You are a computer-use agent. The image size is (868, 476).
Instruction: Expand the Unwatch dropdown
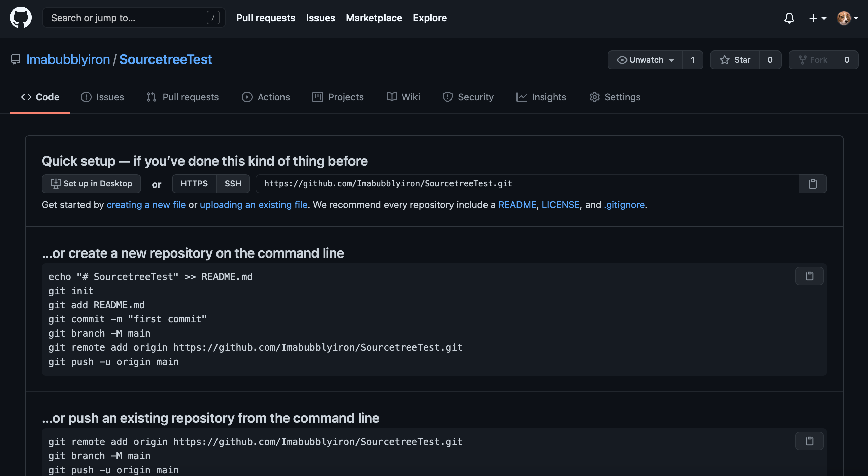tap(645, 60)
